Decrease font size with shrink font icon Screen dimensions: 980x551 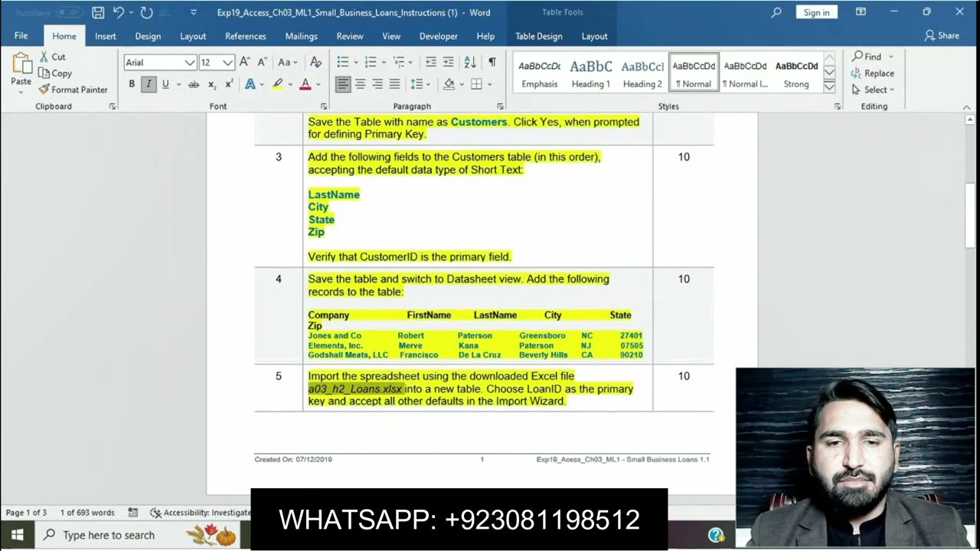[x=262, y=62]
